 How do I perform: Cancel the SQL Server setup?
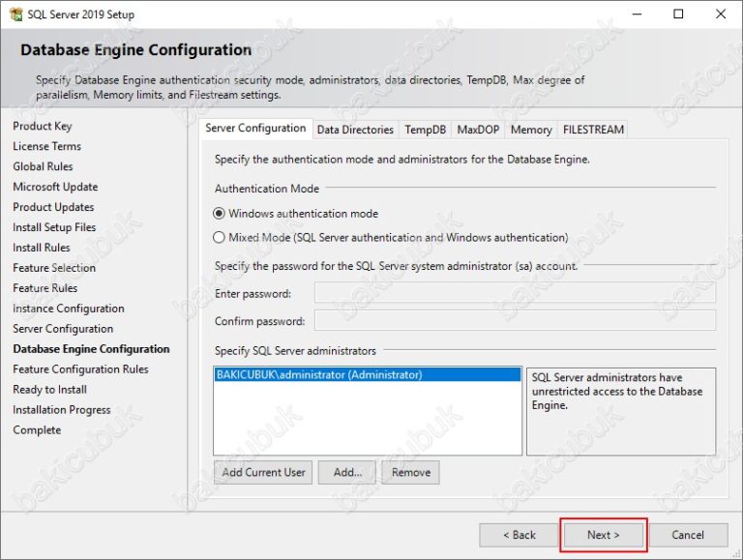[x=687, y=535]
